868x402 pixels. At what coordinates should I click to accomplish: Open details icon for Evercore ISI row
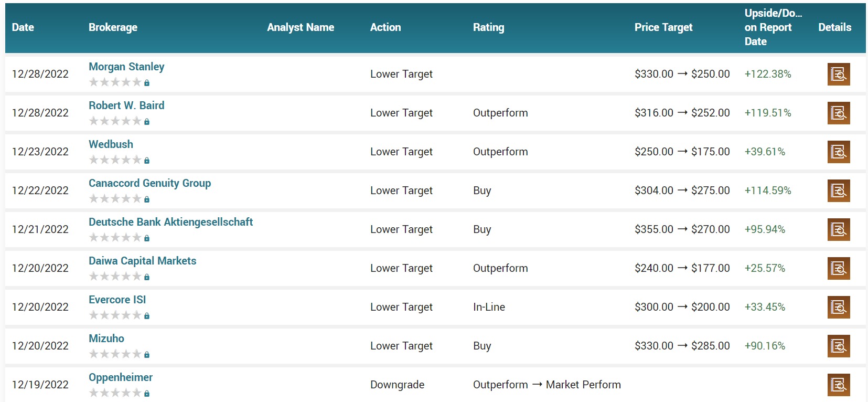click(838, 308)
